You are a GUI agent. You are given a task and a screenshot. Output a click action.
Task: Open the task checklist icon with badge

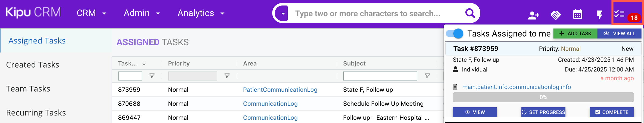click(620, 14)
